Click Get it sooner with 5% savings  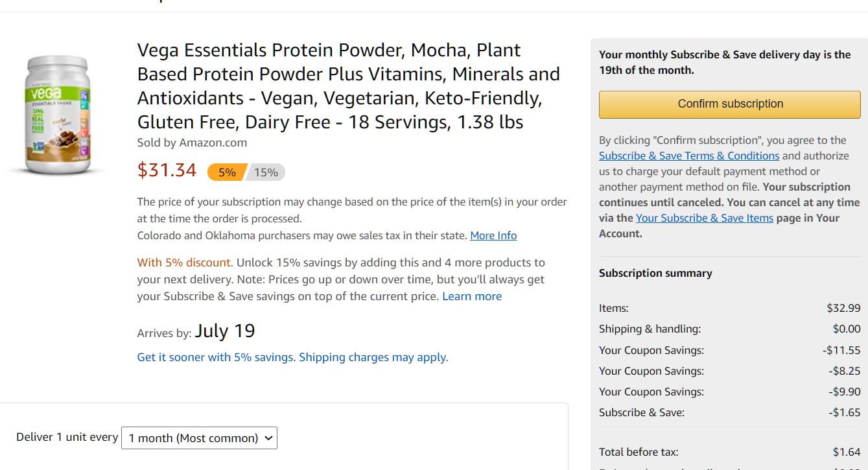pyautogui.click(x=292, y=357)
